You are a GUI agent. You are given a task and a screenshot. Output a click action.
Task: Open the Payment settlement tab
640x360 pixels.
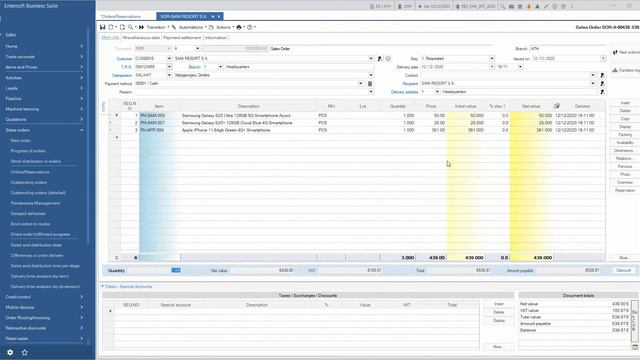pyautogui.click(x=182, y=38)
